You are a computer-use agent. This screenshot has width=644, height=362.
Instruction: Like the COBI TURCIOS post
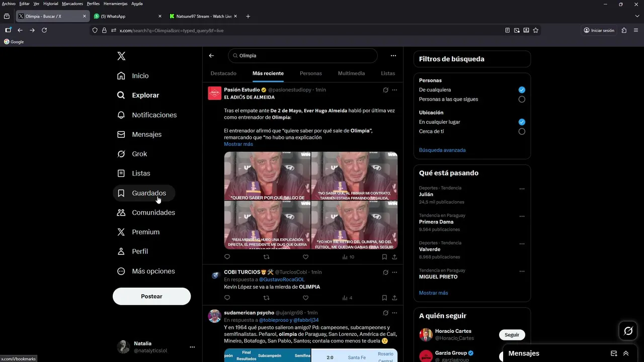pyautogui.click(x=305, y=298)
